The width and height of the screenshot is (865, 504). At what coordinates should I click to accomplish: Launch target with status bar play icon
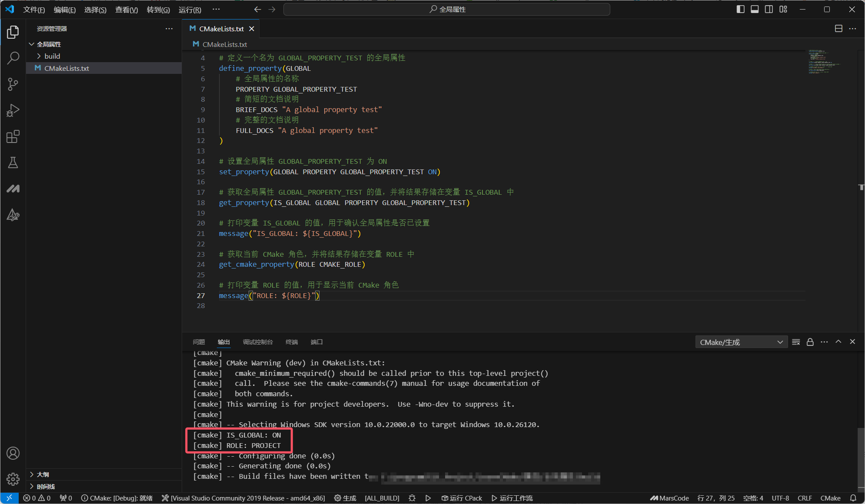click(x=428, y=498)
